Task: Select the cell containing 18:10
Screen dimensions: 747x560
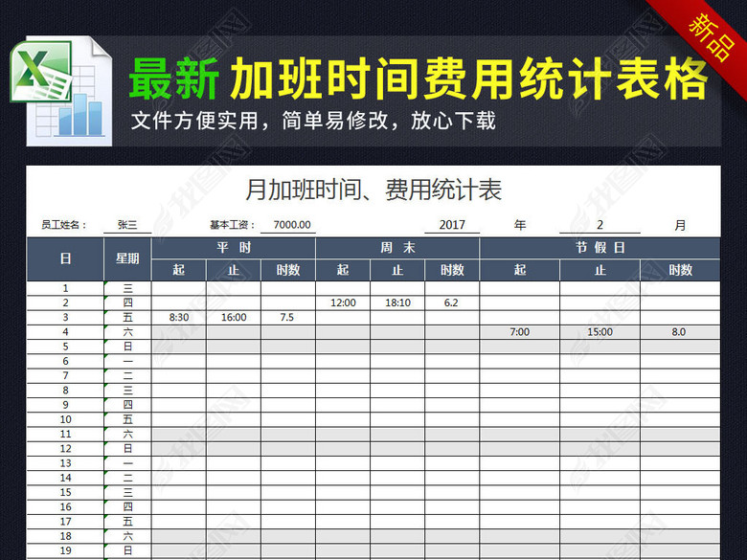Action: [397, 302]
